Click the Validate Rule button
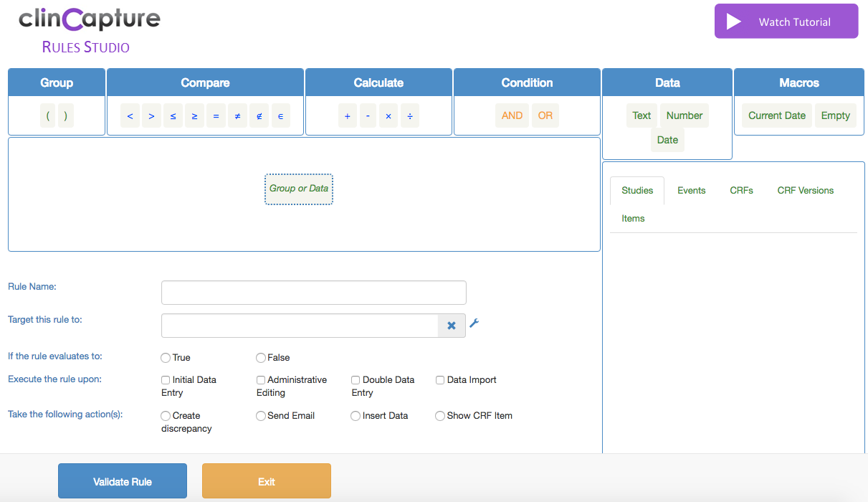This screenshot has width=868, height=502. (x=123, y=481)
